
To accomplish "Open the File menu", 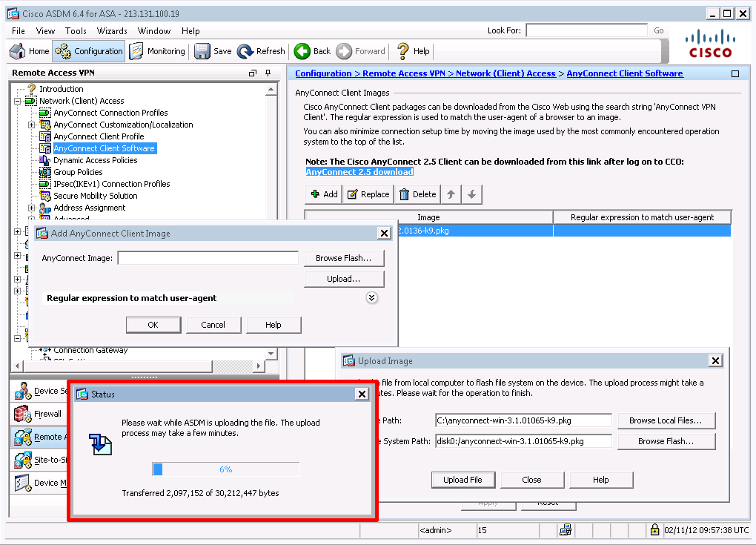I will coord(19,31).
